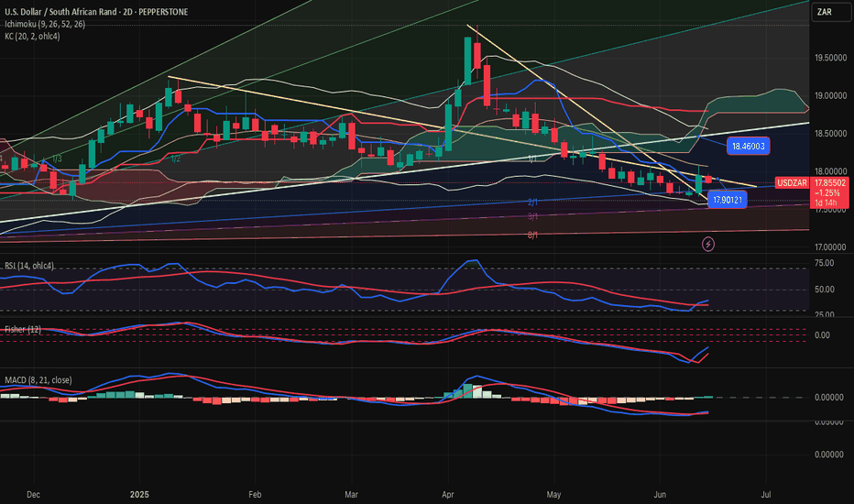Click the 0.00 Fisher axis value
Viewport: 854px width, 504px height.
[x=823, y=335]
